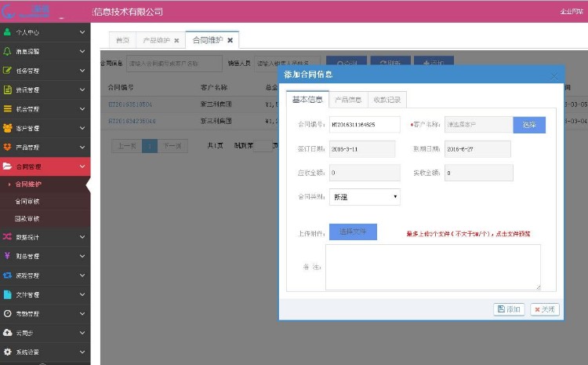
Task: Click the 备注 textarea in dialog
Action: (x=433, y=267)
